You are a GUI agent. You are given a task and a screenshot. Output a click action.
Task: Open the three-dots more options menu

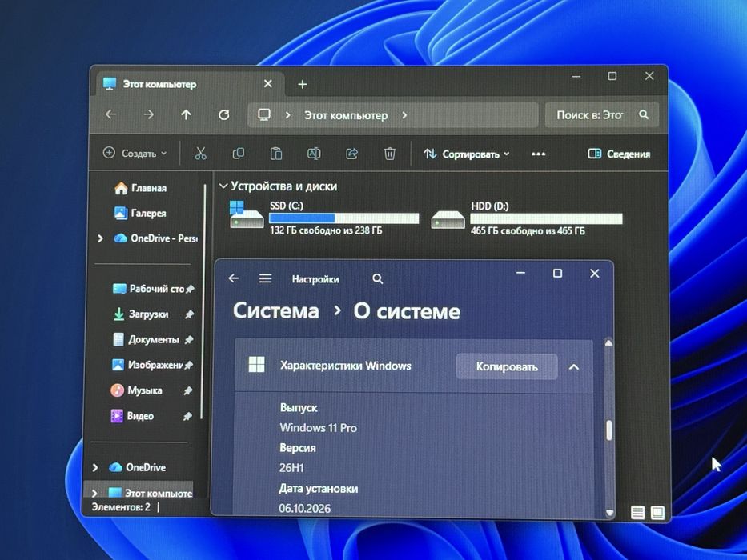[538, 154]
